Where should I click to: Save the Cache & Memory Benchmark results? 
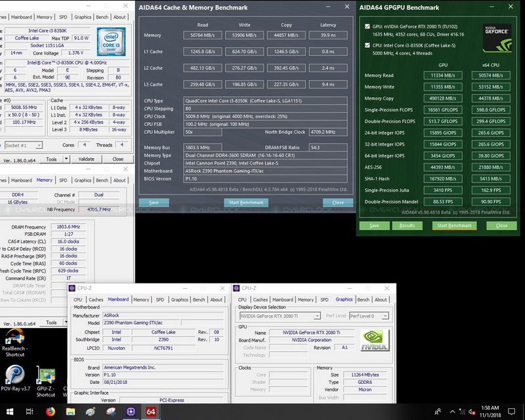tap(154, 202)
